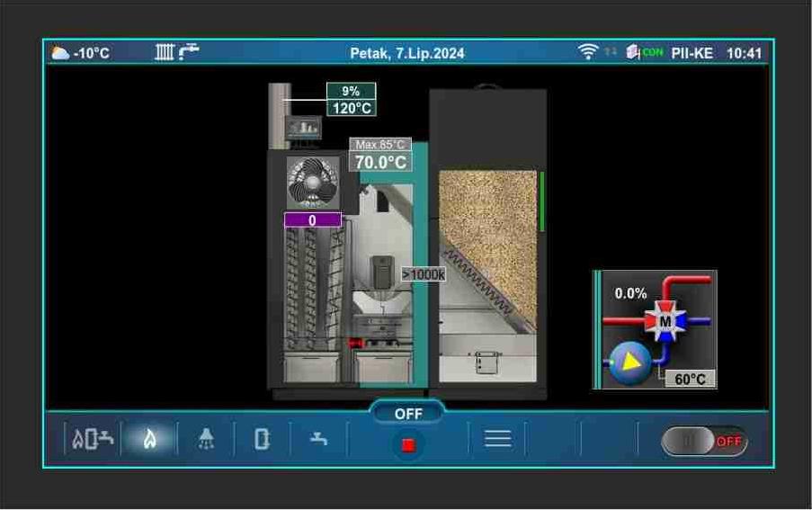Tap the burner unit inside combustion chamber

(x=382, y=273)
